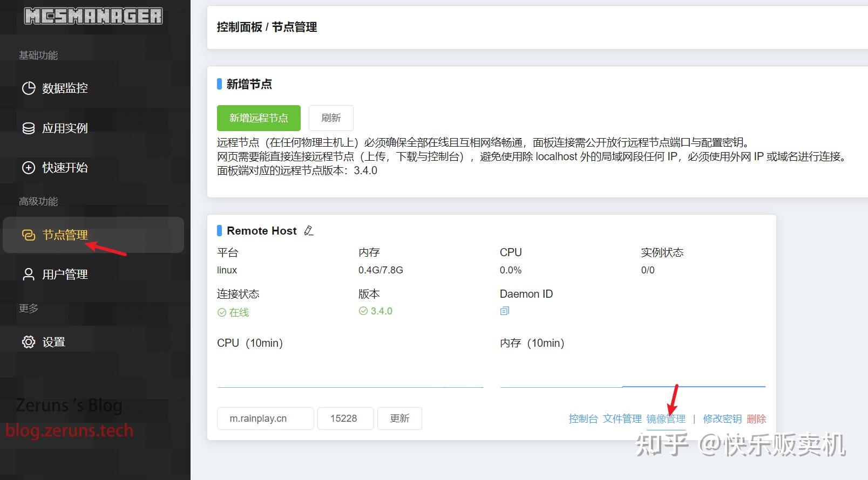Click the 设置 gear icon
Image resolution: width=868 pixels, height=480 pixels.
click(28, 342)
